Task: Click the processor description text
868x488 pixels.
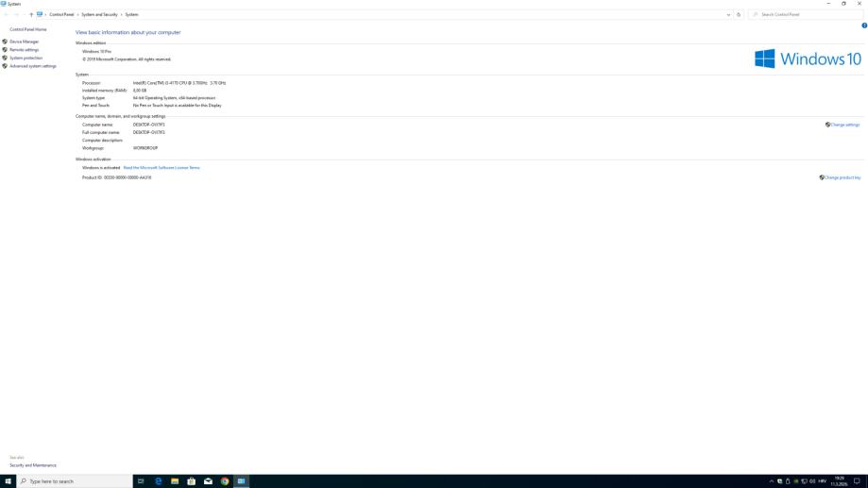Action: click(179, 83)
